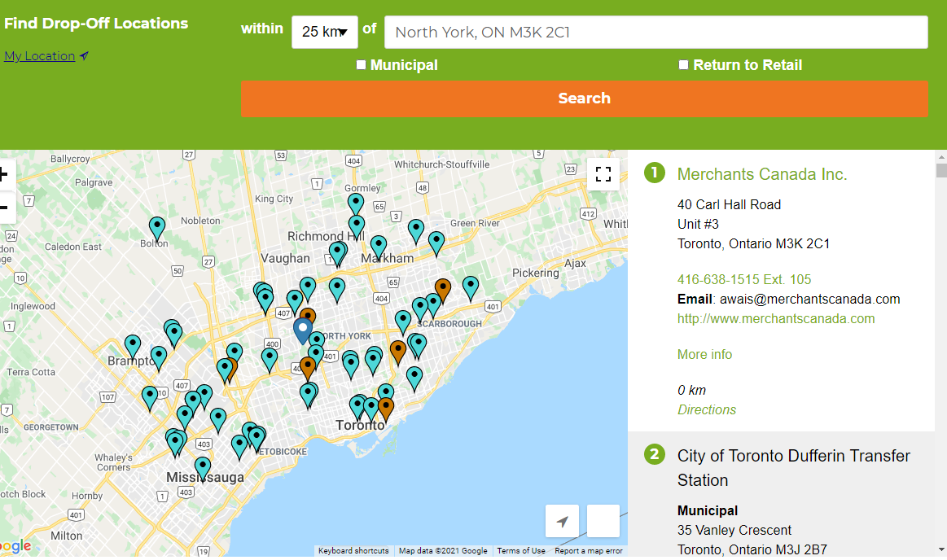Select the teal pin east of Scarborough near 401
This screenshot has width=947, height=560.
471,288
